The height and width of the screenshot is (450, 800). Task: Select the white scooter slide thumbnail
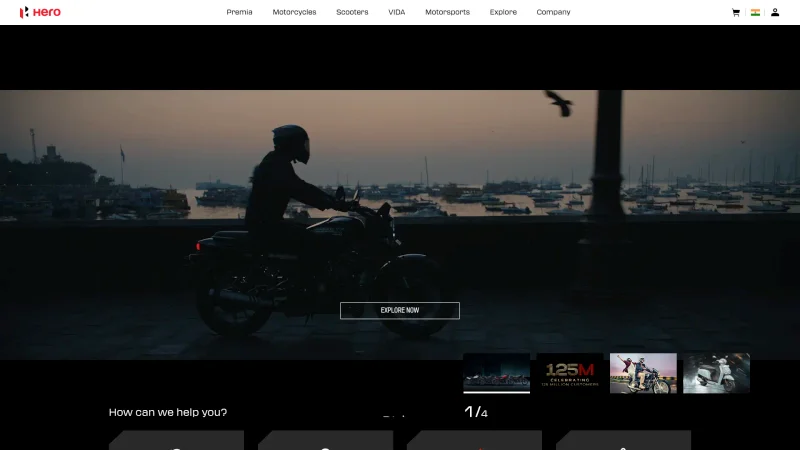pos(716,373)
